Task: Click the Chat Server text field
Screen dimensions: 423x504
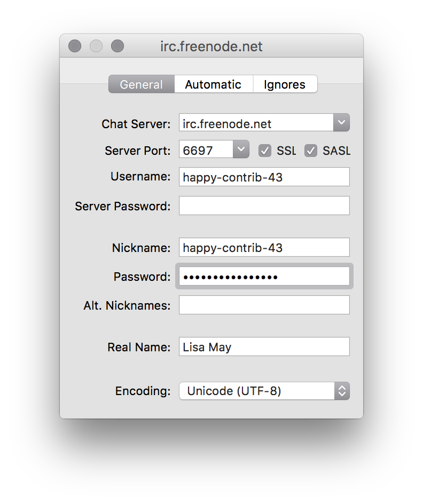Action: coord(256,123)
